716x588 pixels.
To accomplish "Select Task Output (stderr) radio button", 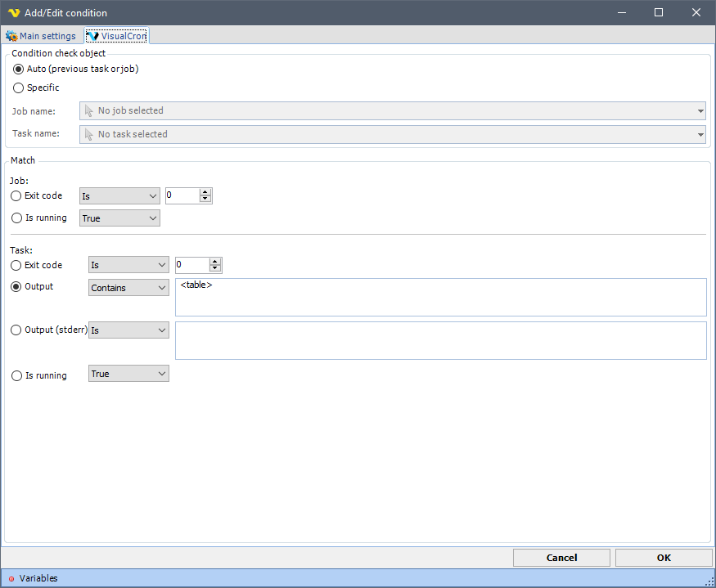I will (x=16, y=330).
